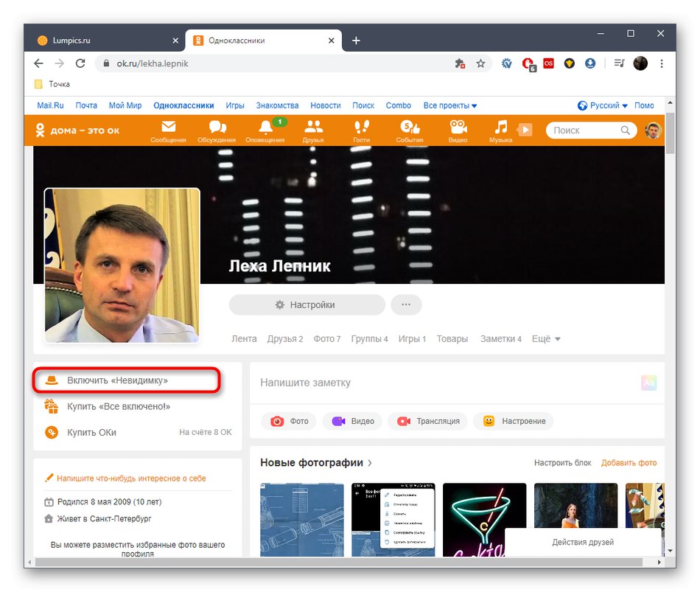Reload the page with the refresh icon
This screenshot has height=592, width=700.
pos(80,63)
